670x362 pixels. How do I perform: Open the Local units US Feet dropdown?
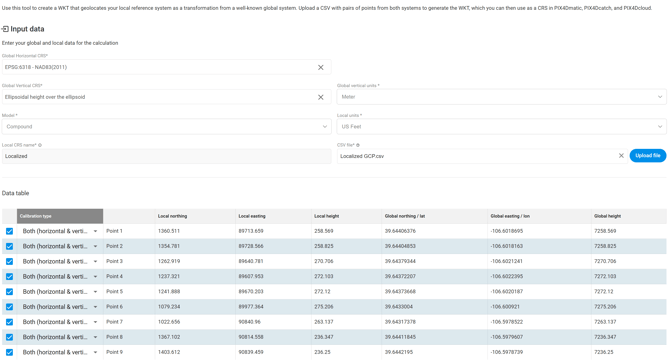tap(501, 127)
